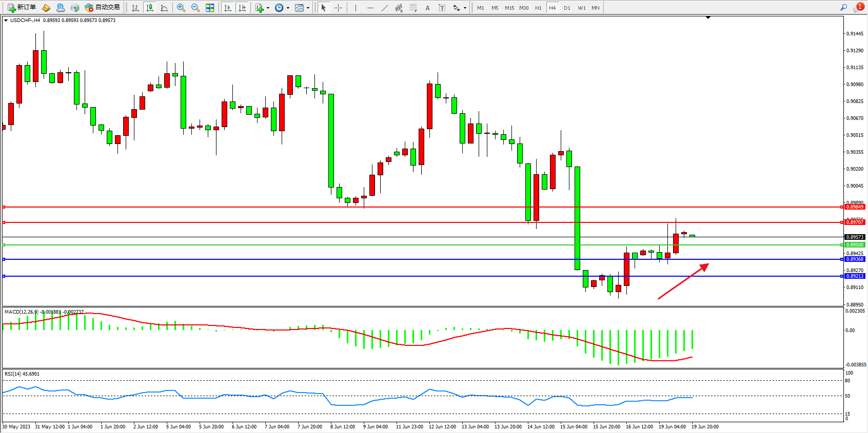868x433 pixels.
Task: Toggle chart auto scroll
Action: [228, 8]
